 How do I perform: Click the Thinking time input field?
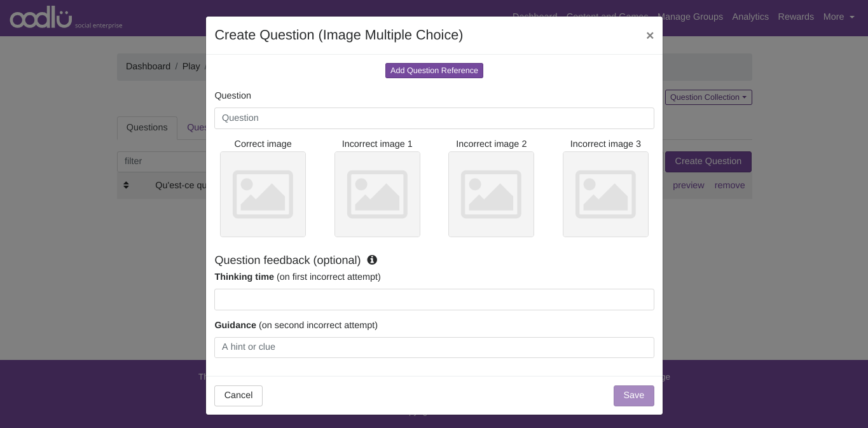[x=434, y=300]
